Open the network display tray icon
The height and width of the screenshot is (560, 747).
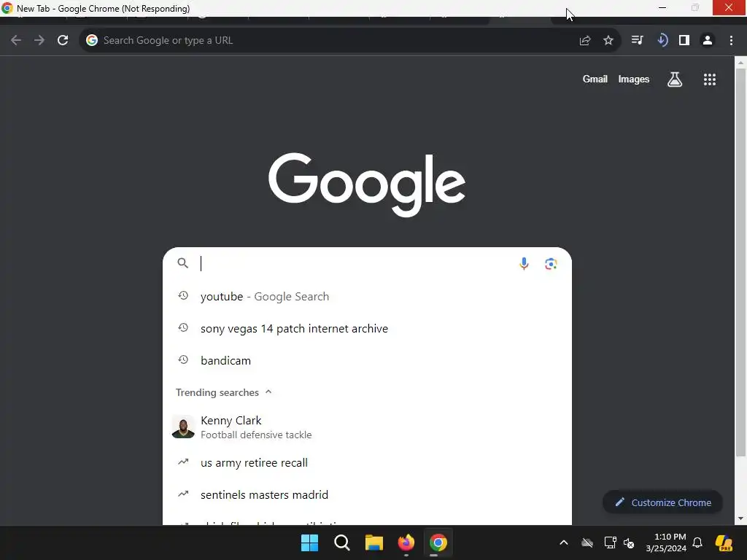coord(610,542)
